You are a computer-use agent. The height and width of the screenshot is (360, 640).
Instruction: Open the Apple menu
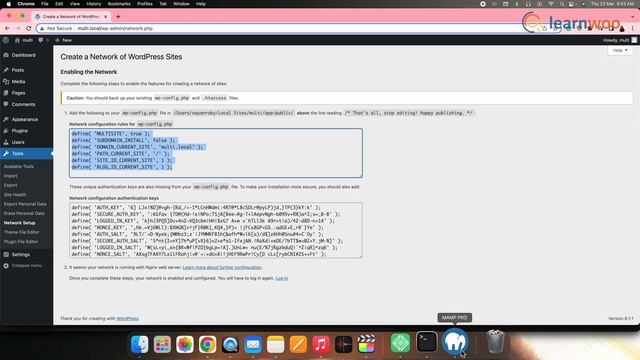tap(9, 4)
